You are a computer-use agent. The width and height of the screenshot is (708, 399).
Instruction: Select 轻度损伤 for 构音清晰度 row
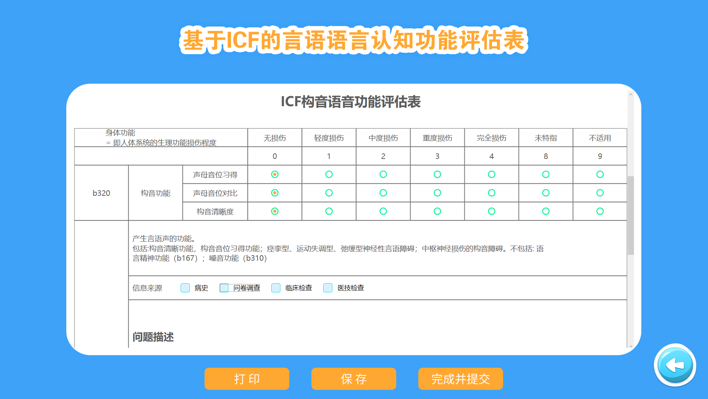click(x=329, y=211)
